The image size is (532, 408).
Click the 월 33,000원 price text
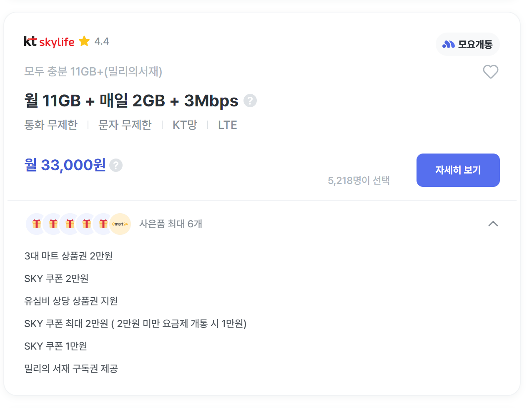coord(65,165)
